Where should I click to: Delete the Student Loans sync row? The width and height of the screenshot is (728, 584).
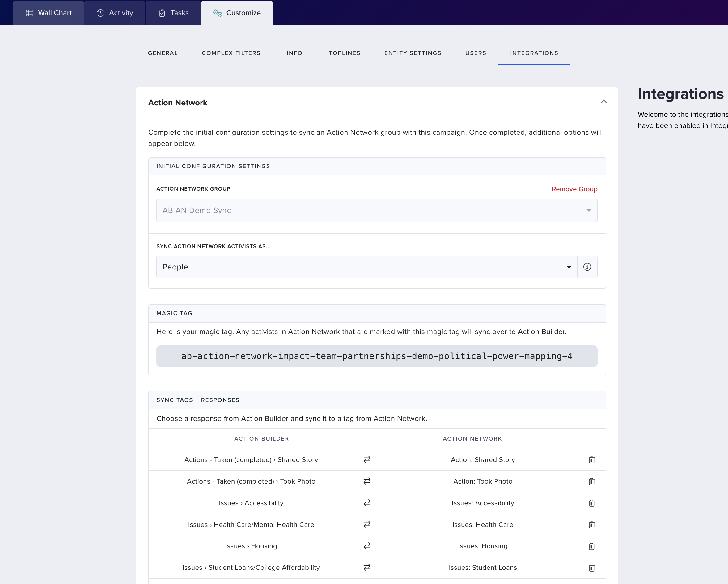pyautogui.click(x=592, y=568)
